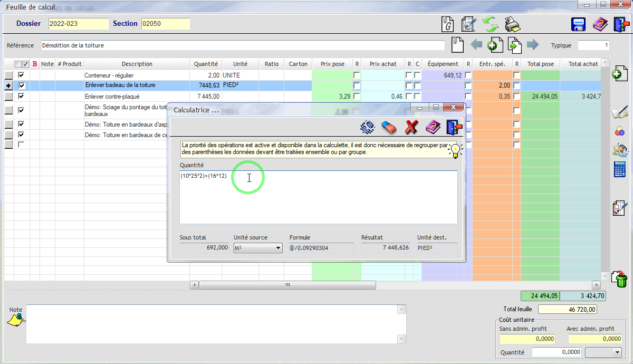This screenshot has width=633, height=364.
Task: Click the gear icon in the Calculatrice toolbar
Action: click(x=367, y=127)
